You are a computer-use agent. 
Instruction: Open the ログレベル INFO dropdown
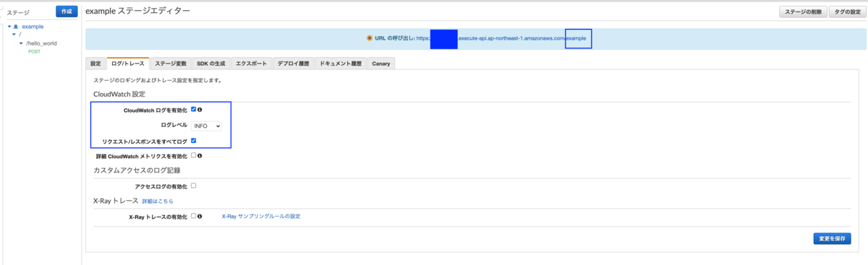tap(207, 126)
